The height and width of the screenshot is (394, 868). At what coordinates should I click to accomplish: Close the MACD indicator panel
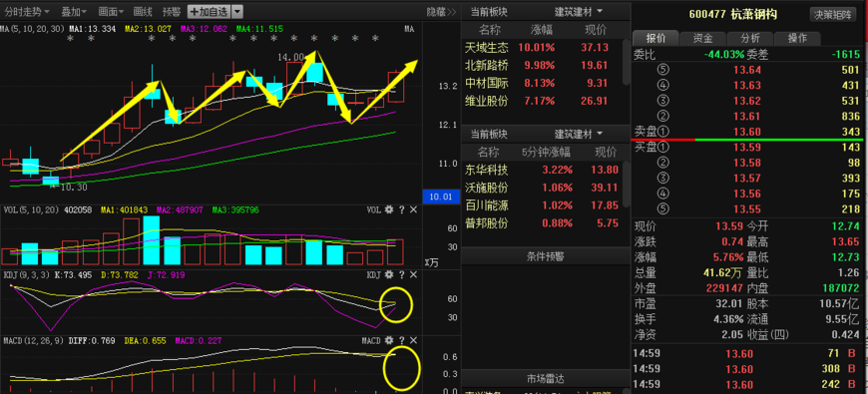[x=413, y=340]
